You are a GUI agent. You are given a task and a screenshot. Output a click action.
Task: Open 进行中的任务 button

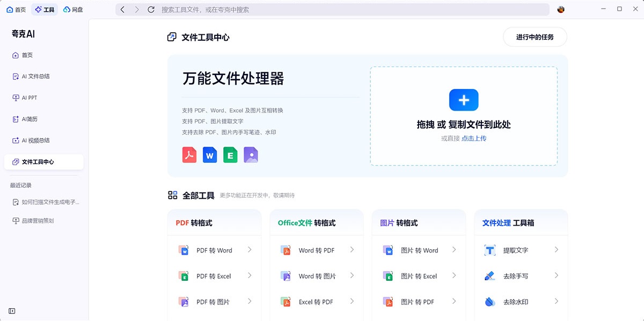tap(535, 37)
